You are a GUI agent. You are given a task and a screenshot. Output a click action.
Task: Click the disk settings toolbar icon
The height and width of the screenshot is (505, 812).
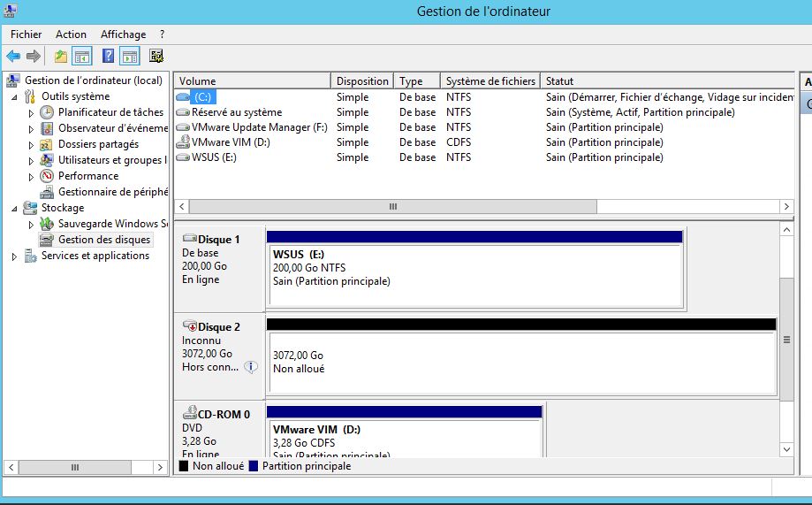156,56
